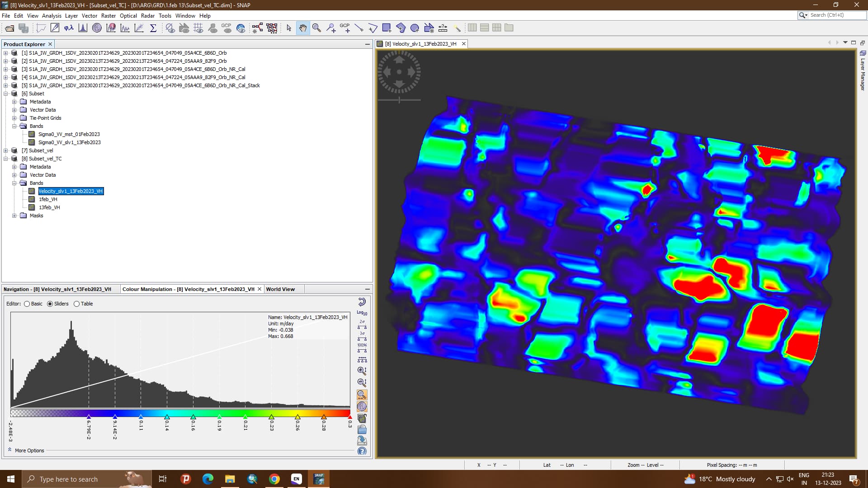The height and width of the screenshot is (488, 868).
Task: Switch editor to Table mode
Action: [x=76, y=304]
